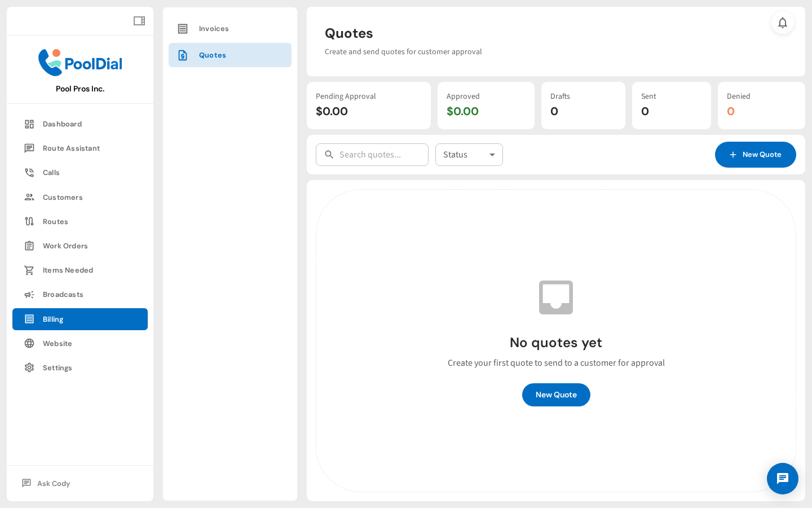Viewport: 812px width, 508px height.
Task: Select the Quotes tab
Action: coord(213,55)
